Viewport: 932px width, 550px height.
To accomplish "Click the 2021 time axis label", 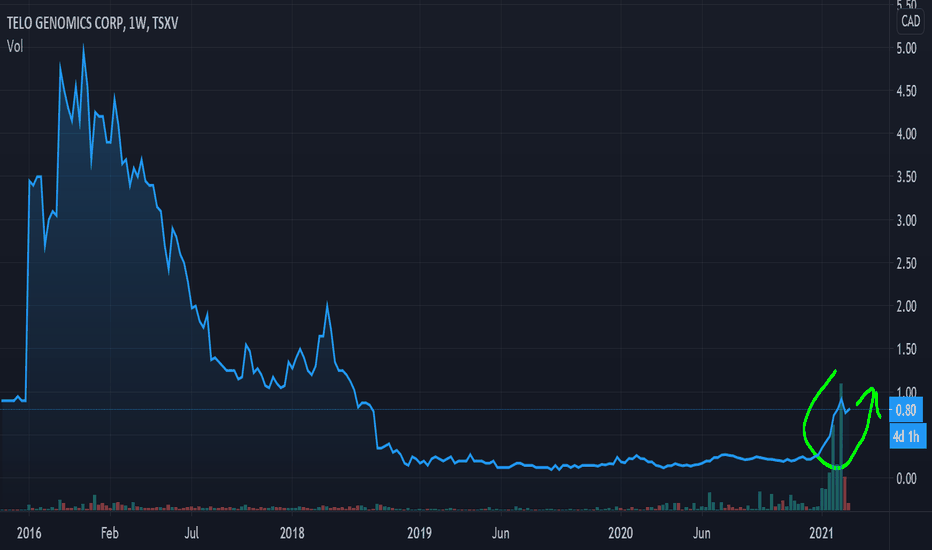I will (x=821, y=533).
